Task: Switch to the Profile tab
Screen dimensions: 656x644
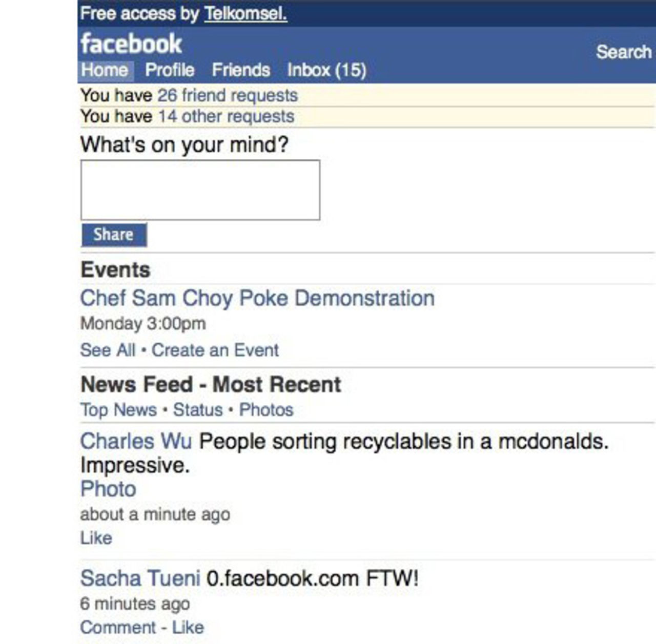Action: (x=170, y=70)
